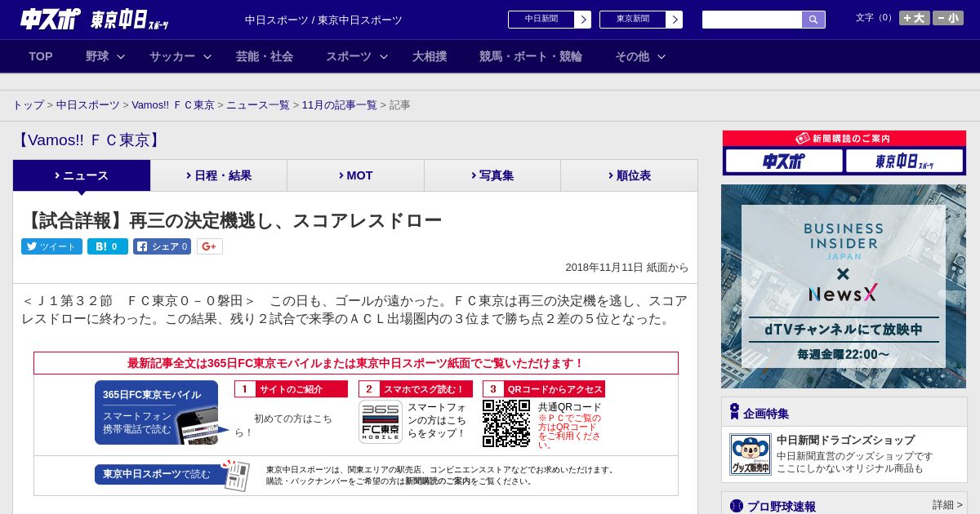Viewport: 980px width, 514px height.
Task: Open プロ野球速報 詳細 link
Action: (947, 505)
